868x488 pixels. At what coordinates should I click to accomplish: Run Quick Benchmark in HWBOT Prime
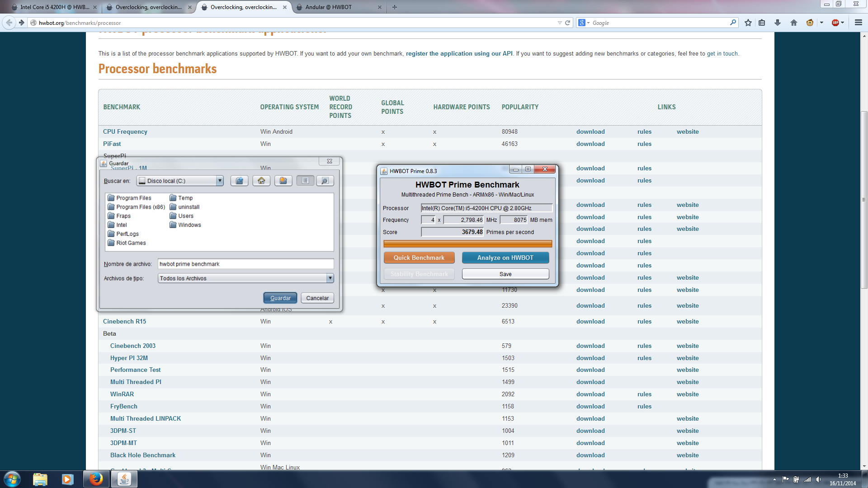click(419, 258)
